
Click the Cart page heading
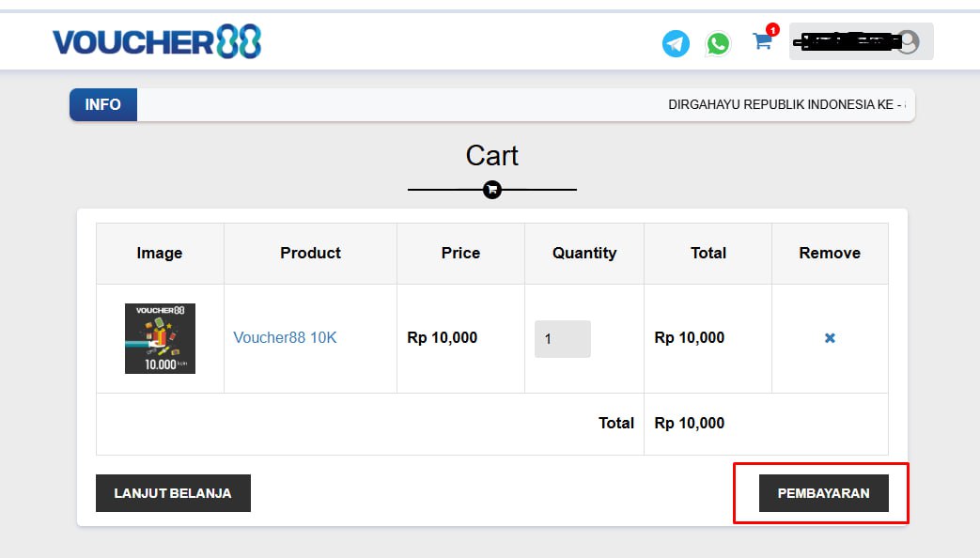coord(491,156)
